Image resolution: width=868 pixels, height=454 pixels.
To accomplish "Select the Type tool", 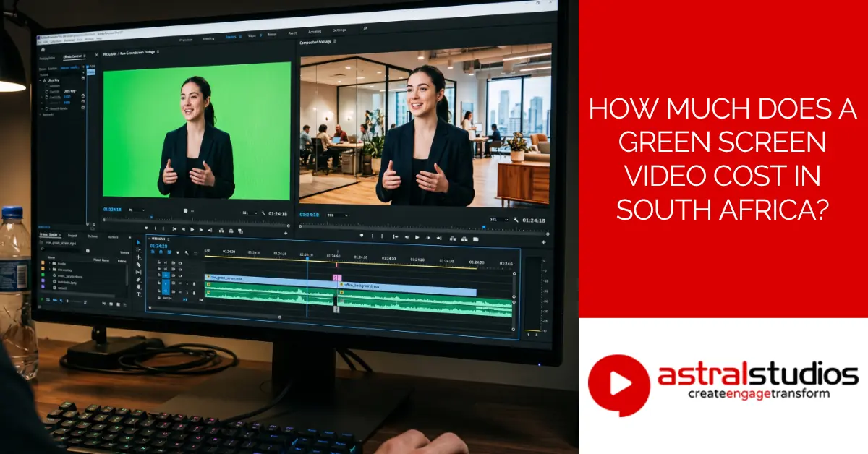I will coord(139,294).
